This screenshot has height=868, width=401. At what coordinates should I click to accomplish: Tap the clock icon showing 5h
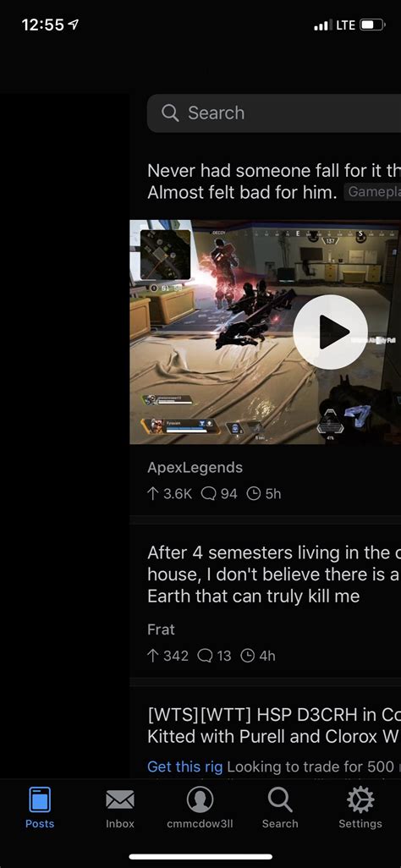click(253, 493)
